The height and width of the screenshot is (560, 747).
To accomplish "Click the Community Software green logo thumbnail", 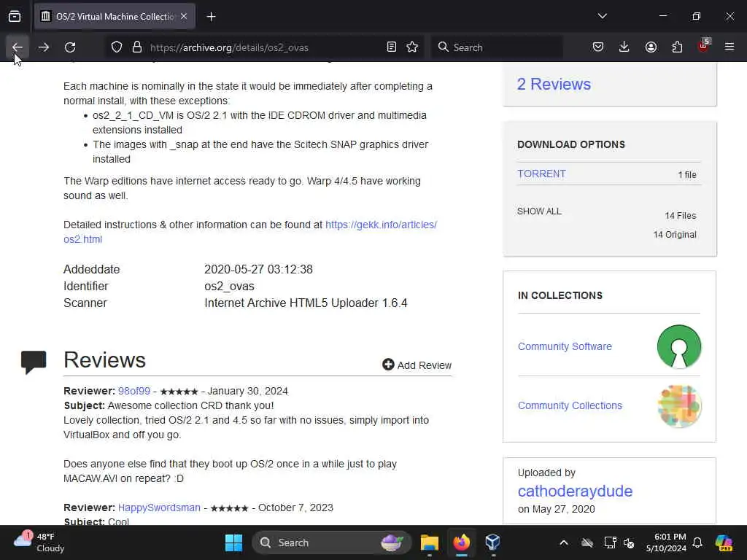I will [x=679, y=346].
